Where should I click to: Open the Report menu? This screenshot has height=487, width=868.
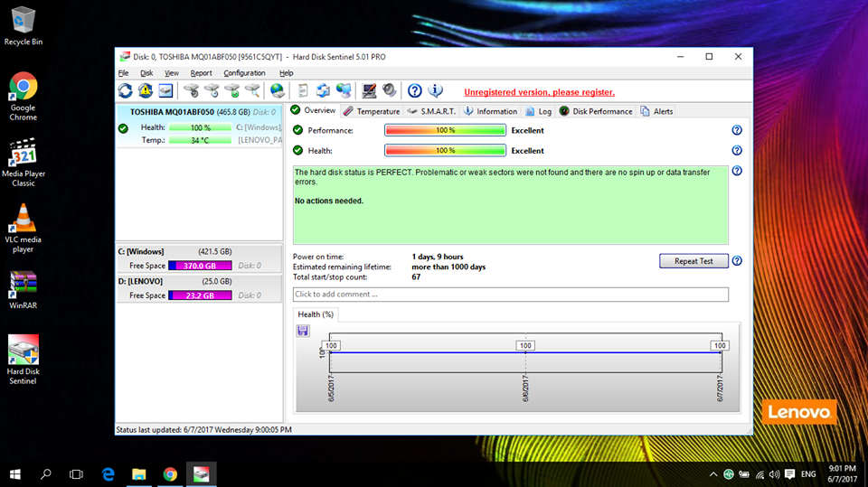201,73
